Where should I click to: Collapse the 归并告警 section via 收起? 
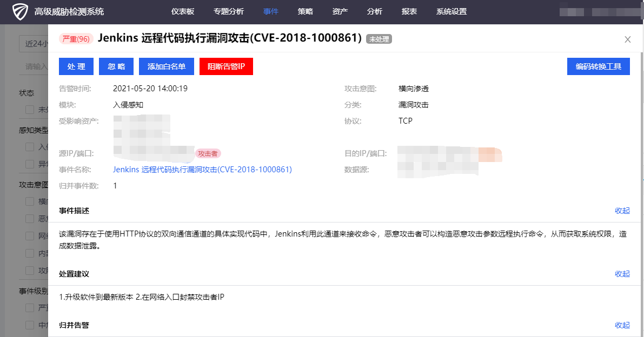622,325
